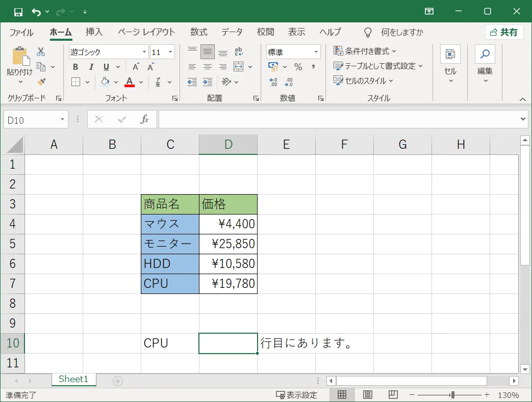Switch to the ページ レイアウト tab

pyautogui.click(x=146, y=32)
